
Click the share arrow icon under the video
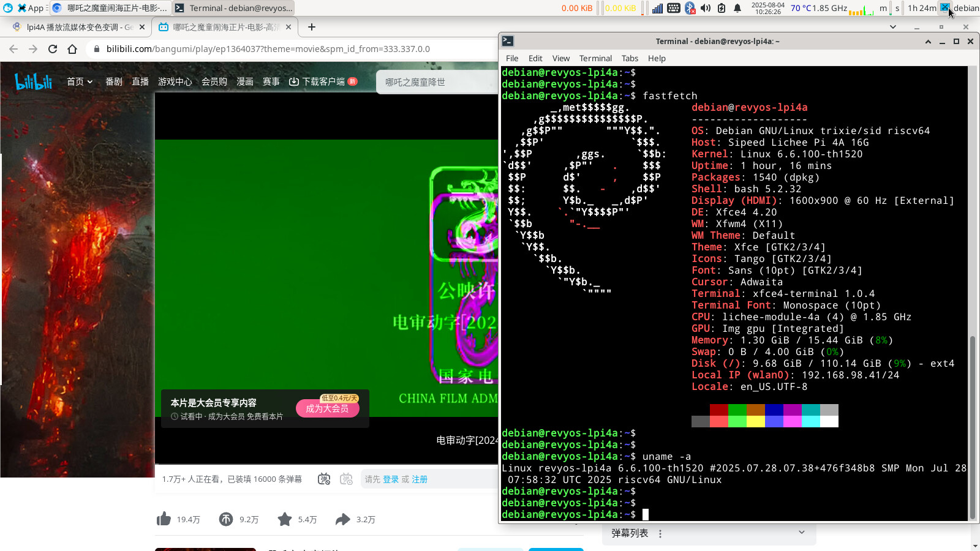tap(342, 519)
